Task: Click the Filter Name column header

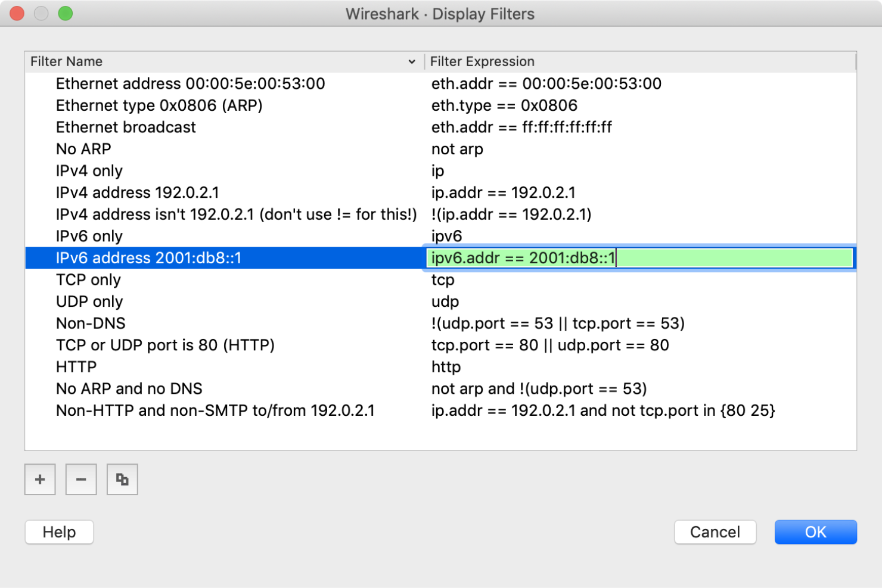Action: [x=66, y=61]
